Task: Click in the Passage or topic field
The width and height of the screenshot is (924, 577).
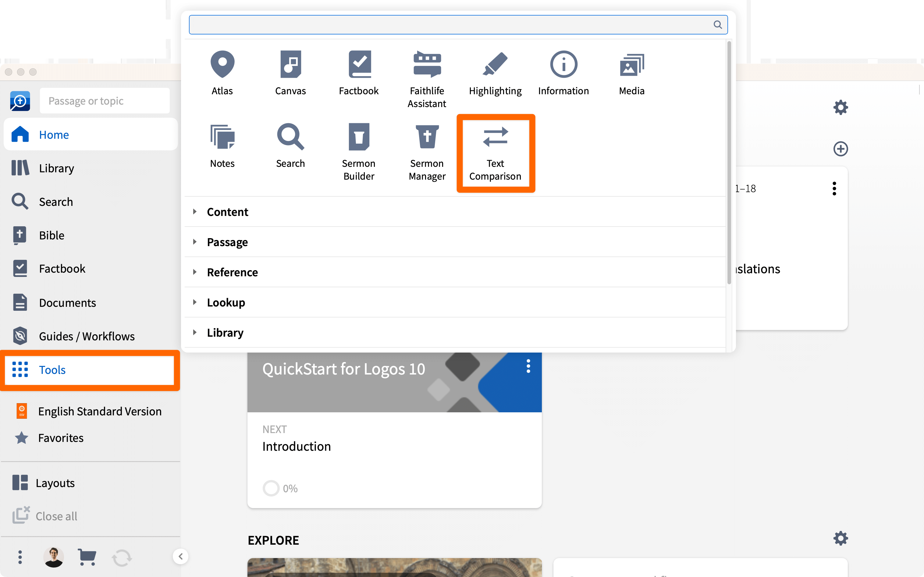Action: [x=105, y=101]
